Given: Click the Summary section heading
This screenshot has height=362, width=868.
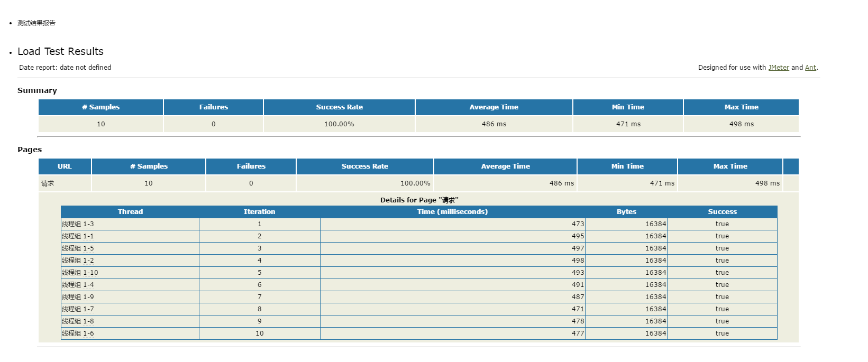Looking at the screenshot, I should 37,90.
